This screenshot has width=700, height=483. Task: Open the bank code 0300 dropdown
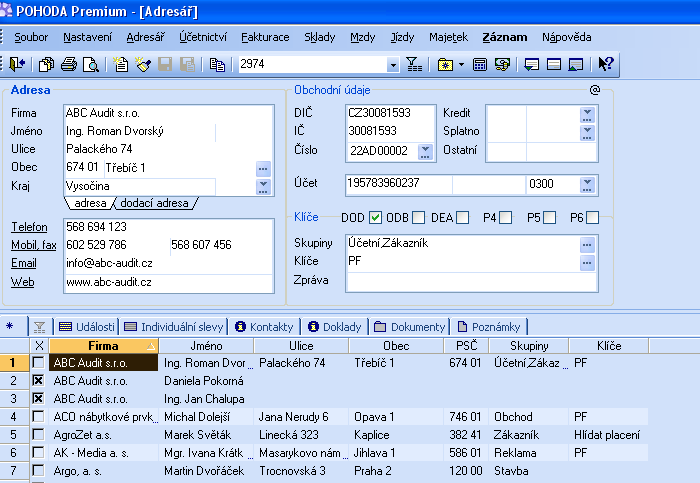tap(587, 184)
